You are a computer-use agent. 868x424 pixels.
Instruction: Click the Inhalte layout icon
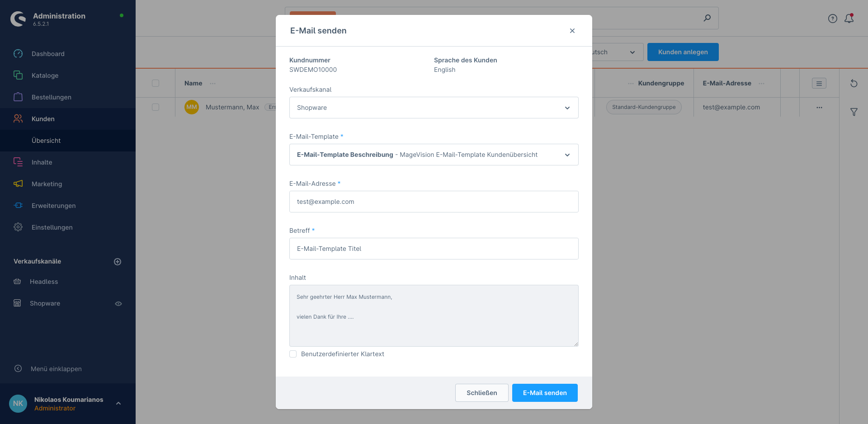point(18,162)
